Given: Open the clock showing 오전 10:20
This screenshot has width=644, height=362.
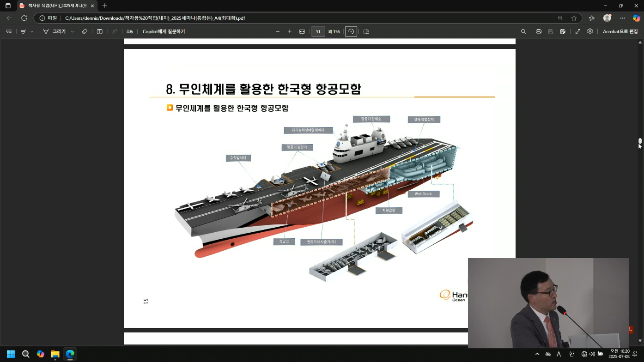Looking at the screenshot, I should 620,354.
